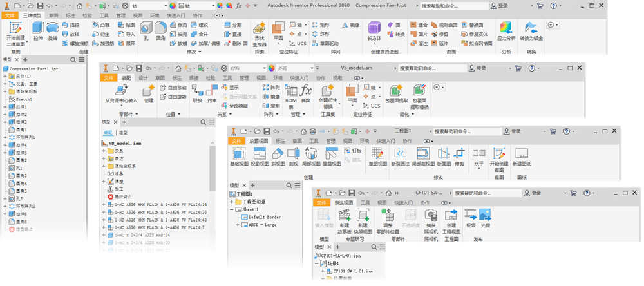Screen dimensions: 644x286
Task: Click the 长方体 freeform box tool
Action: click(374, 32)
